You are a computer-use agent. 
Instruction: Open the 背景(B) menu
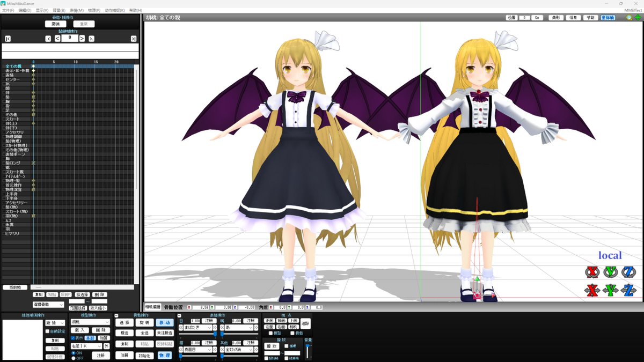(59, 10)
